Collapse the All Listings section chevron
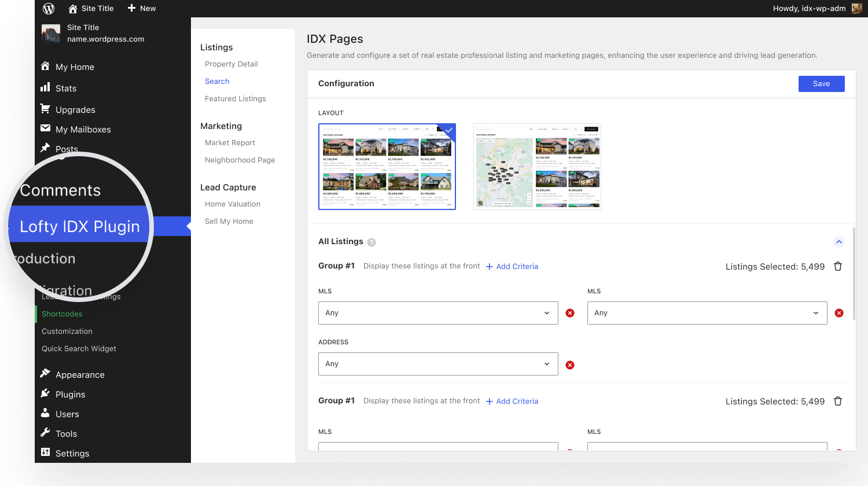This screenshot has width=868, height=486. tap(839, 242)
